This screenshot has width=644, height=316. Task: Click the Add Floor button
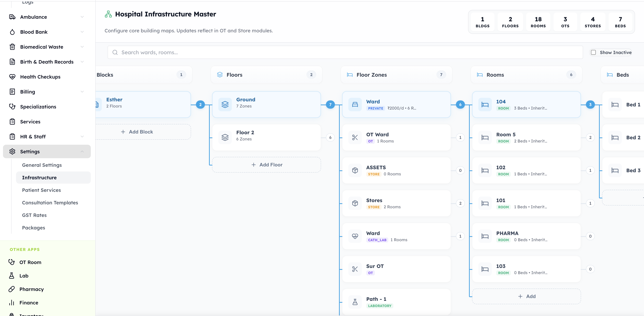point(267,165)
